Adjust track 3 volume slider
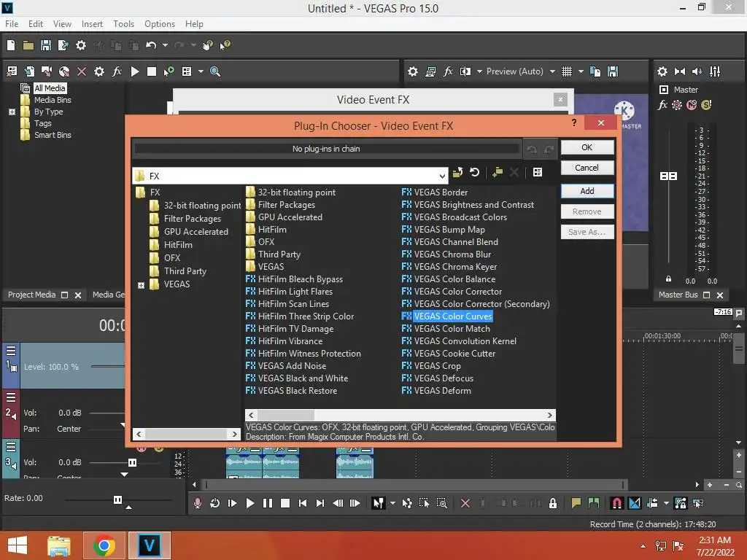 (x=132, y=462)
